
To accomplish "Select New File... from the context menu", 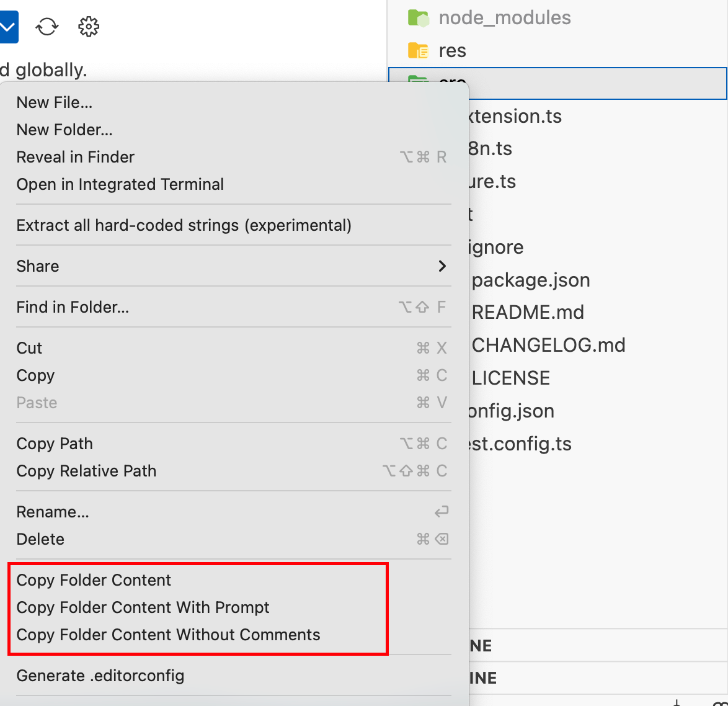I will tap(55, 102).
